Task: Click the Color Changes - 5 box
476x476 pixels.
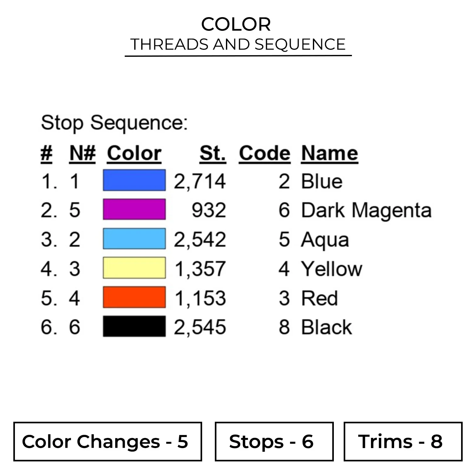Action: (x=108, y=441)
